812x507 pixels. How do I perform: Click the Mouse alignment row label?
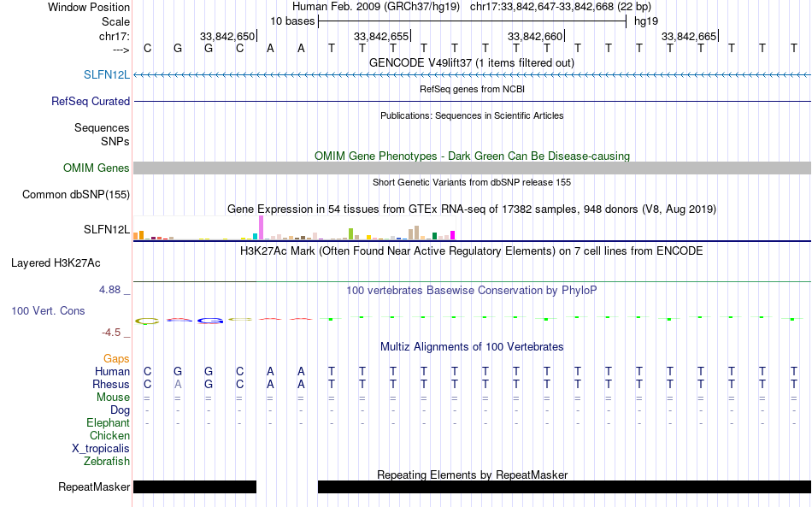point(113,398)
